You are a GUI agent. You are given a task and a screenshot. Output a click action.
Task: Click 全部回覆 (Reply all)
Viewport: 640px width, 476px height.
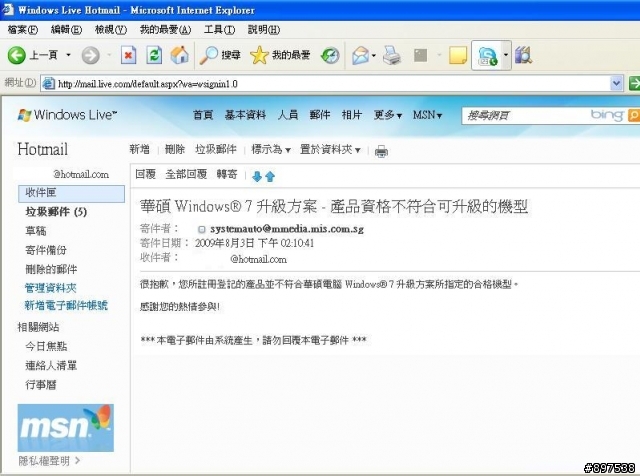point(186,174)
